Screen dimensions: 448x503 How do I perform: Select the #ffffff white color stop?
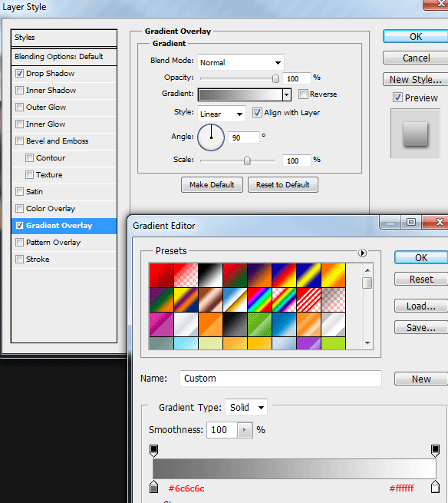435,487
